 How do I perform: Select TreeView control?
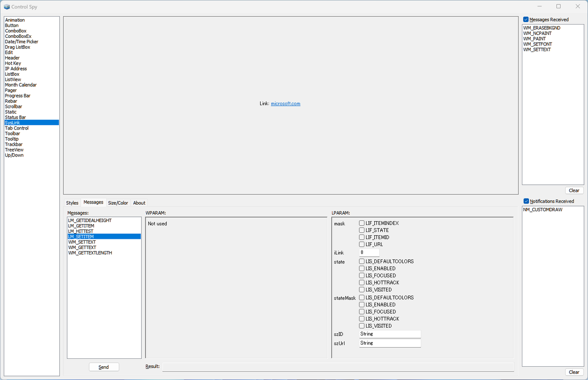(x=32, y=150)
